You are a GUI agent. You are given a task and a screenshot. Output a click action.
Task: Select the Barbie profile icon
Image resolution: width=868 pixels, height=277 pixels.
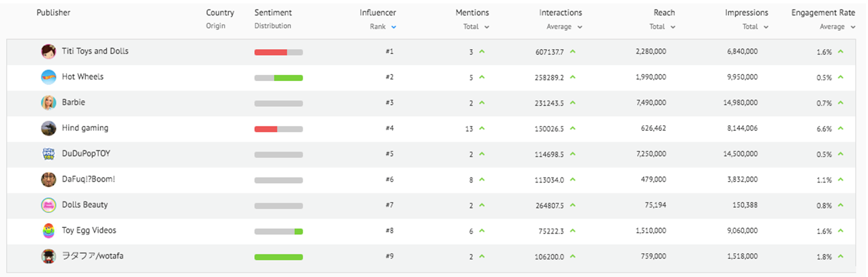[x=48, y=103]
